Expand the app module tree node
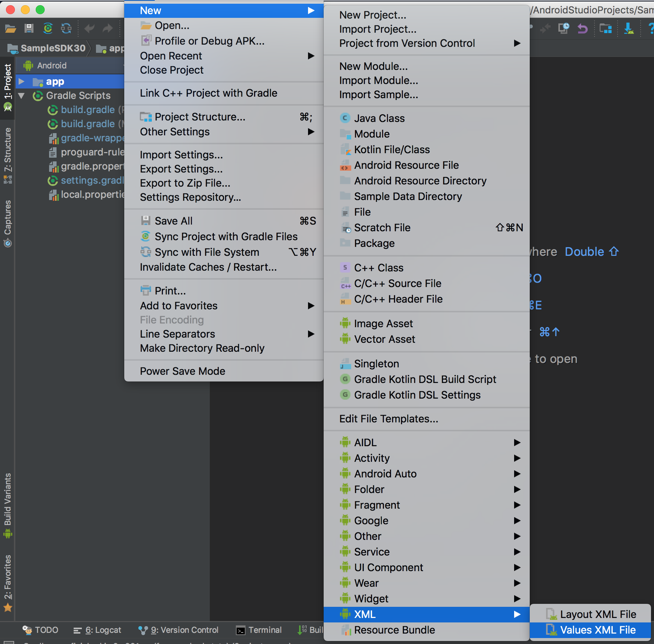The width and height of the screenshot is (654, 644). [x=22, y=81]
